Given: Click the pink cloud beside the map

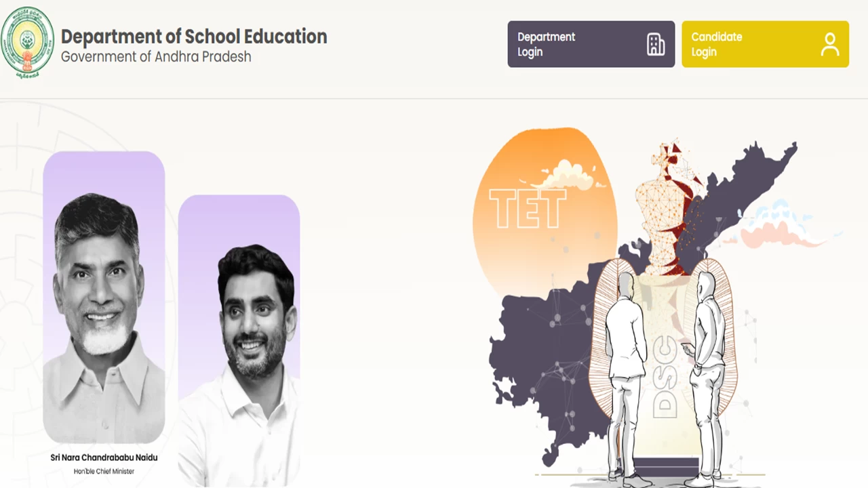Looking at the screenshot, I should click(x=780, y=227).
